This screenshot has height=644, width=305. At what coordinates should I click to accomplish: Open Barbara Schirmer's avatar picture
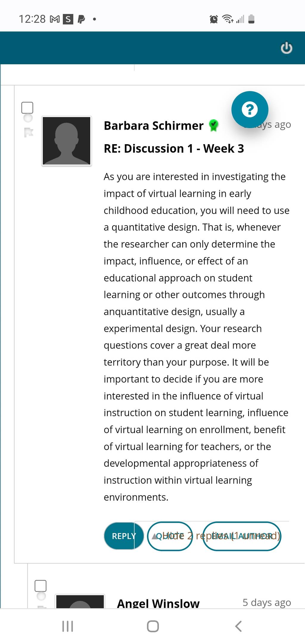coord(66,141)
